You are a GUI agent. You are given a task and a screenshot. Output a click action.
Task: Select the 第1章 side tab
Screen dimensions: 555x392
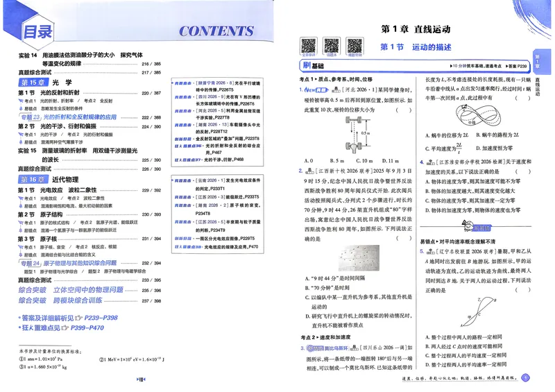click(537, 61)
